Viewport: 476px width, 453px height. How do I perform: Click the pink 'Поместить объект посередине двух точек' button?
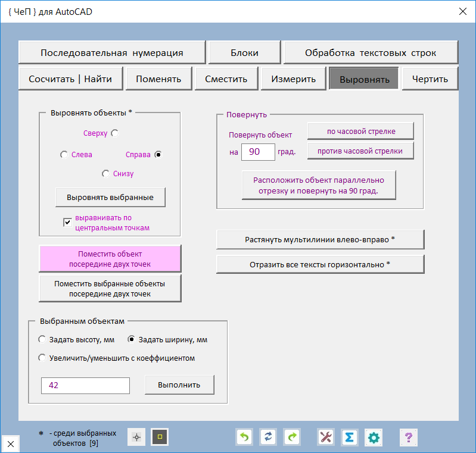pyautogui.click(x=110, y=259)
